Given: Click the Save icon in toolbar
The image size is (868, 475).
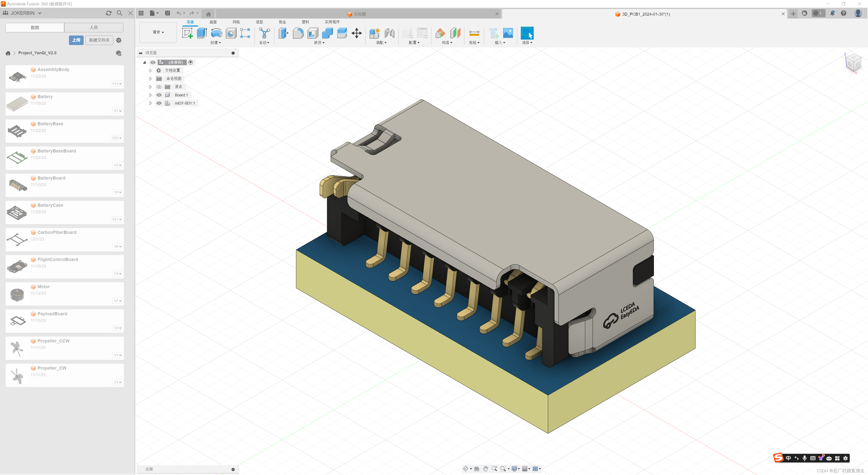Looking at the screenshot, I should pyautogui.click(x=167, y=13).
